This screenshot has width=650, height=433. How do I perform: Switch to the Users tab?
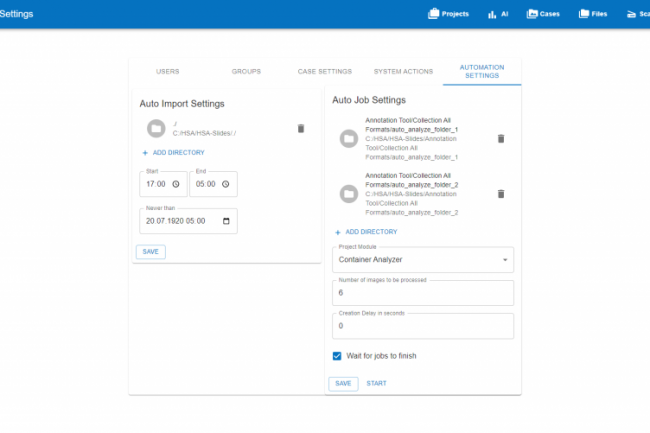(168, 72)
